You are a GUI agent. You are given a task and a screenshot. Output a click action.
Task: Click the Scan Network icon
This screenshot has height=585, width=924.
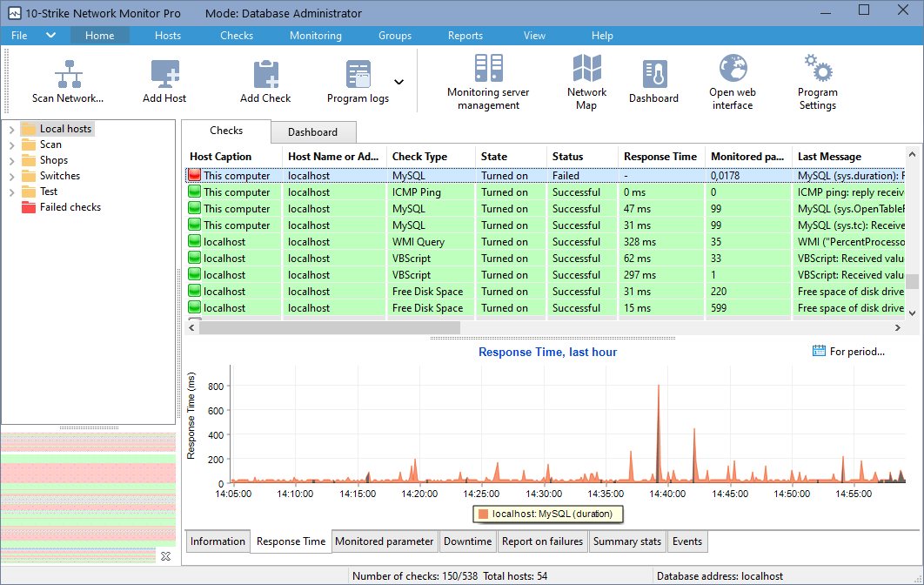(69, 74)
